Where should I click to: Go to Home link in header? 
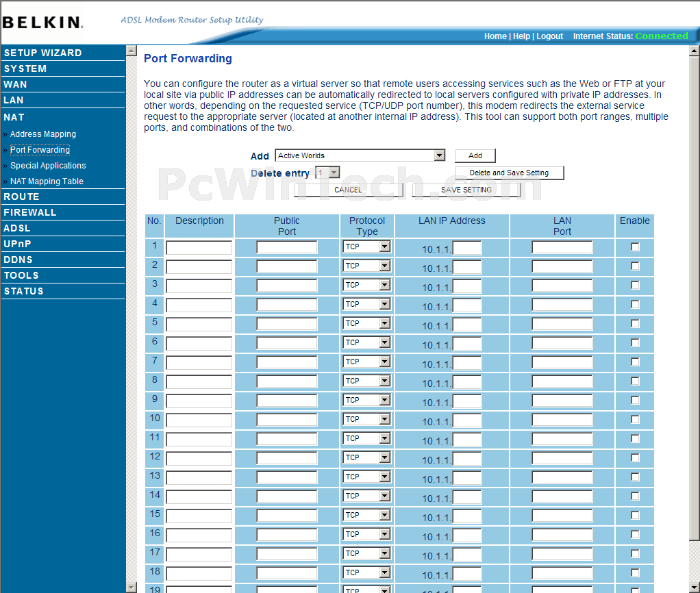pyautogui.click(x=495, y=36)
